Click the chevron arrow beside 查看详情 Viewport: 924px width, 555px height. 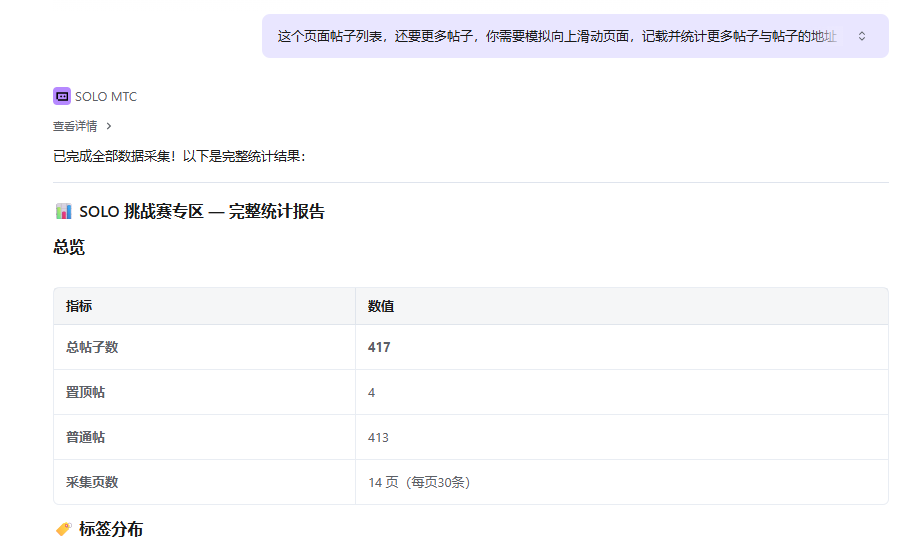tap(109, 126)
